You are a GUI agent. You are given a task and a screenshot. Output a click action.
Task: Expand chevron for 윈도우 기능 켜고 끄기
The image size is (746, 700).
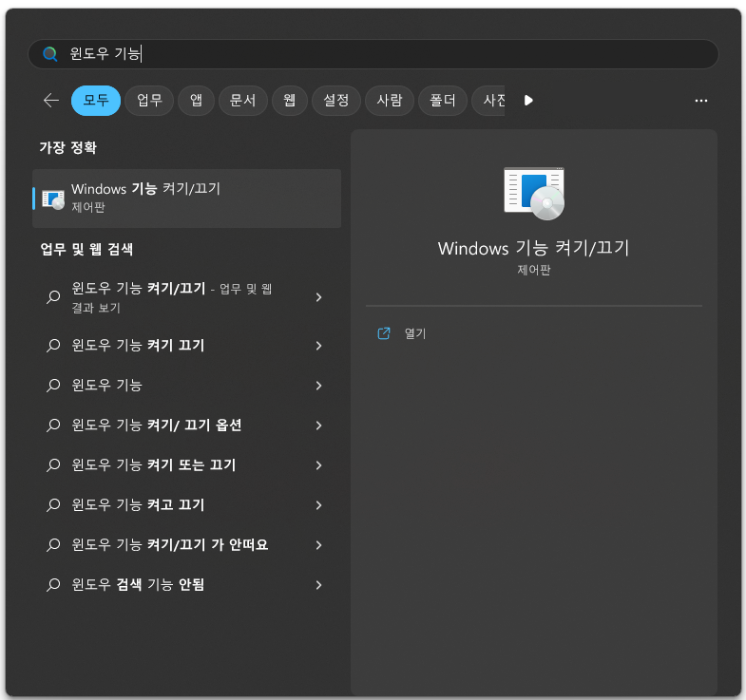tap(318, 505)
